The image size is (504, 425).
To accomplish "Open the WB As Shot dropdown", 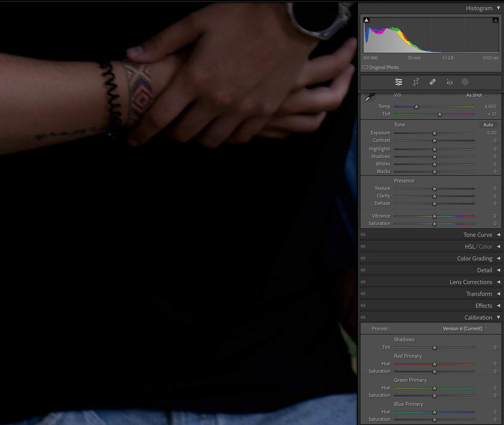I will [x=476, y=95].
